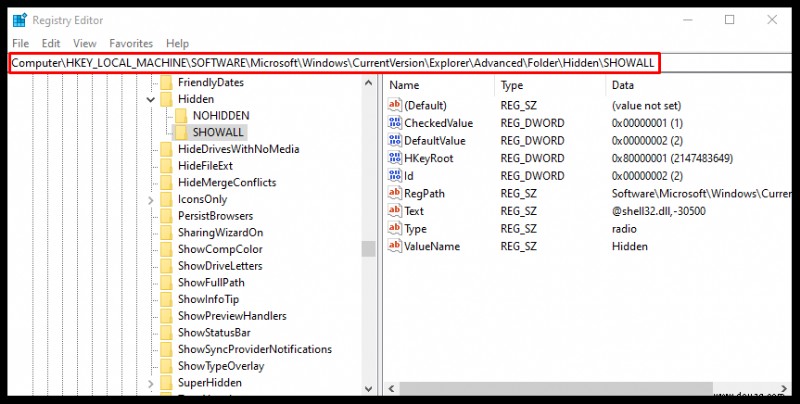
Task: Collapse the Hidden key in tree
Action: click(x=151, y=99)
